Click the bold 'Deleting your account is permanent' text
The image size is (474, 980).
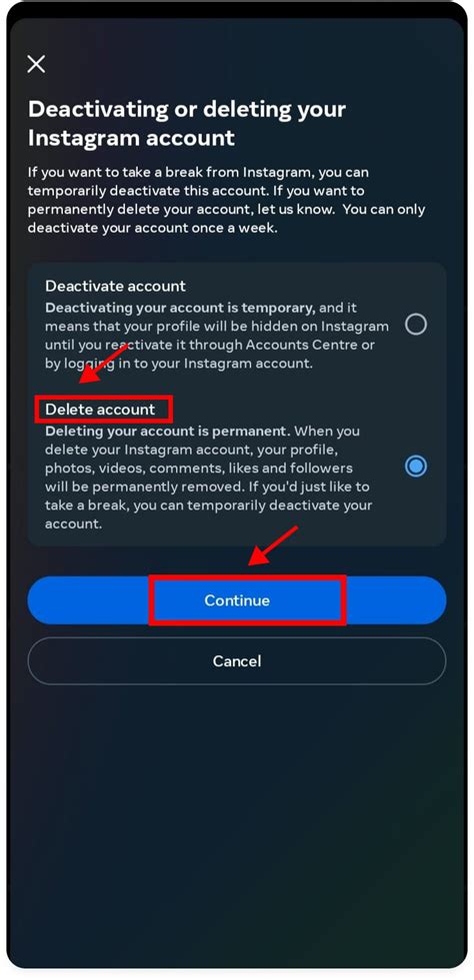click(168, 432)
